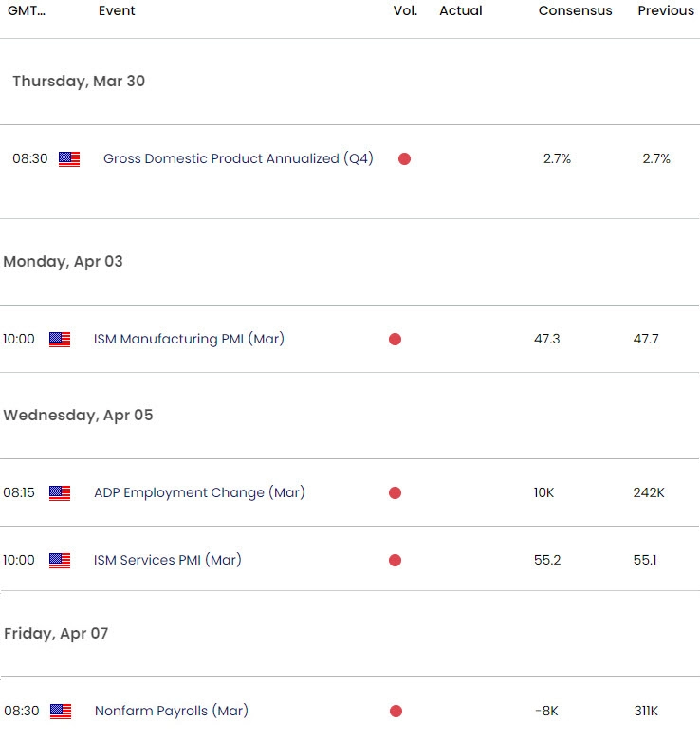Select the Consensus column header
The height and width of the screenshot is (741, 700).
575,10
